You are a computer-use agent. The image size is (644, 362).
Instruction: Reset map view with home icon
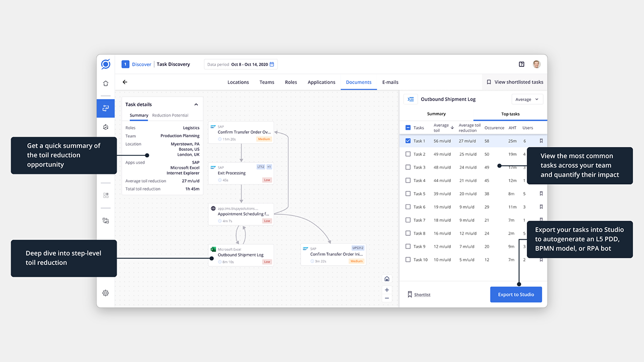click(x=387, y=279)
